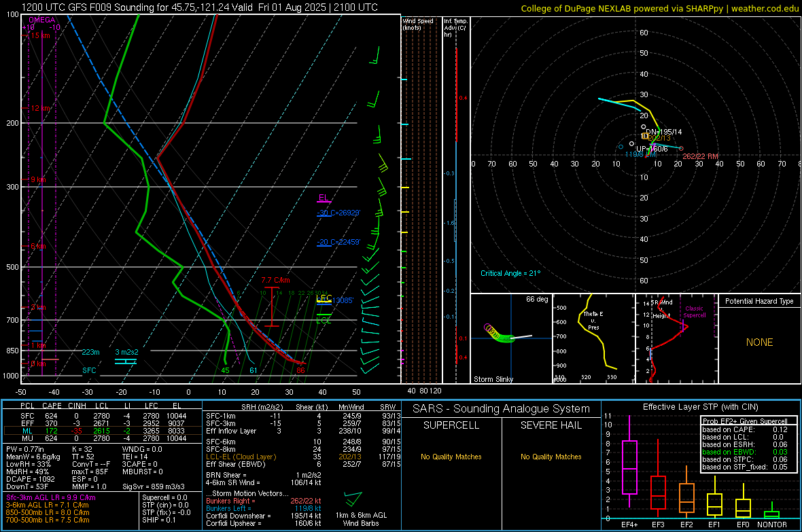Select the 'Wind Speed (knots)' panel header
This screenshot has height=532, width=802.
(x=418, y=24)
